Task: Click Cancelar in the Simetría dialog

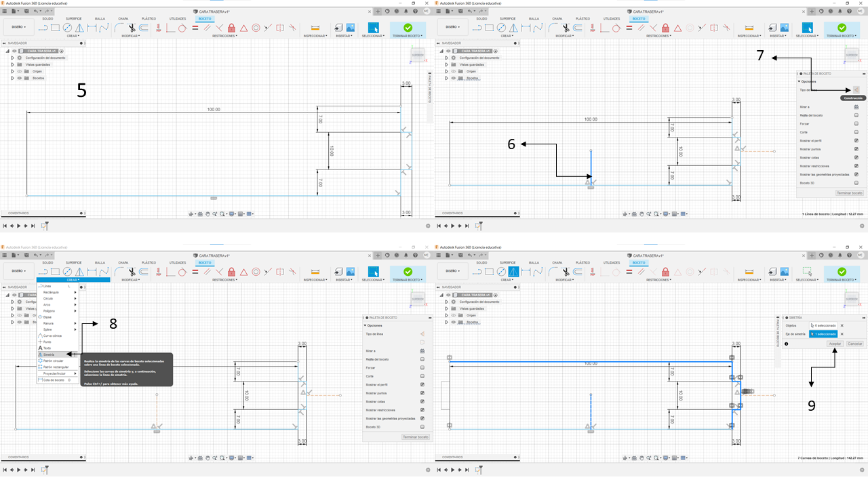Action: click(855, 344)
